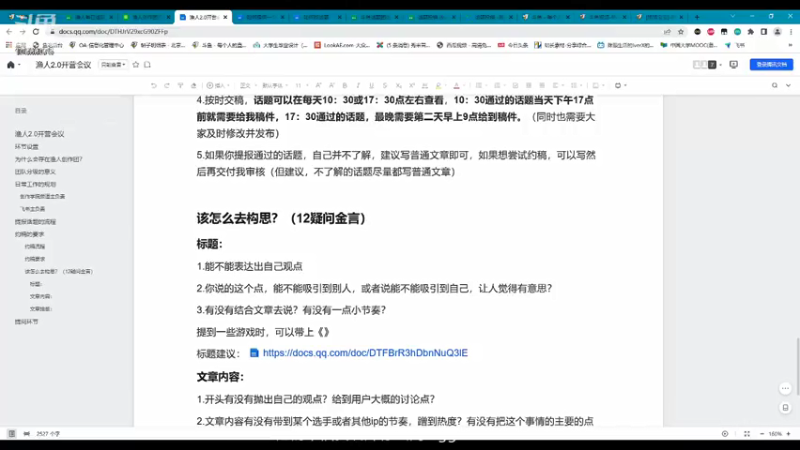Start presentation mode icon
Screen dimensions: 800x450
(734, 65)
